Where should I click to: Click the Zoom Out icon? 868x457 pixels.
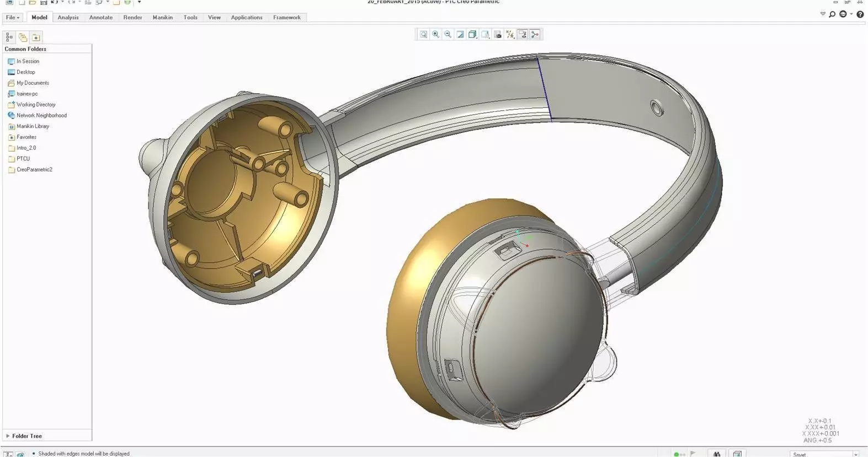tap(448, 34)
